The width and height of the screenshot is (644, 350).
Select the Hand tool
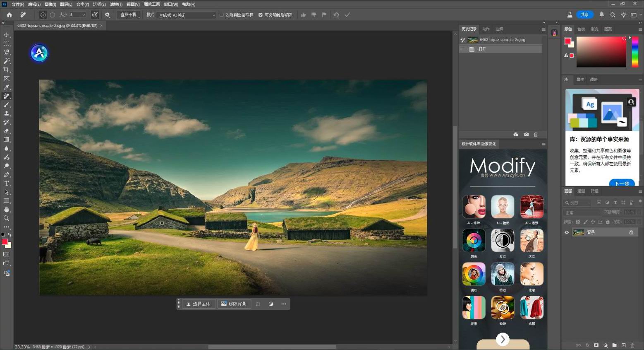click(7, 210)
